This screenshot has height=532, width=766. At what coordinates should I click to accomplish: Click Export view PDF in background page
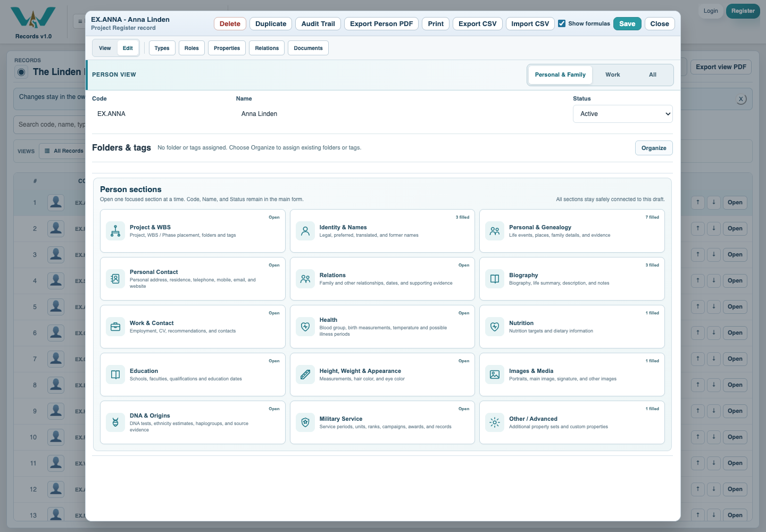point(721,67)
